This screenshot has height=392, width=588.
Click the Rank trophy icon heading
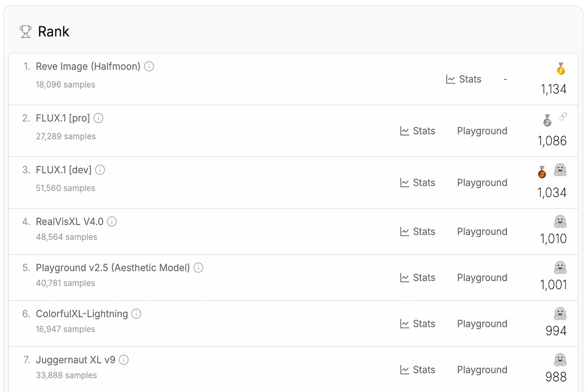point(25,32)
